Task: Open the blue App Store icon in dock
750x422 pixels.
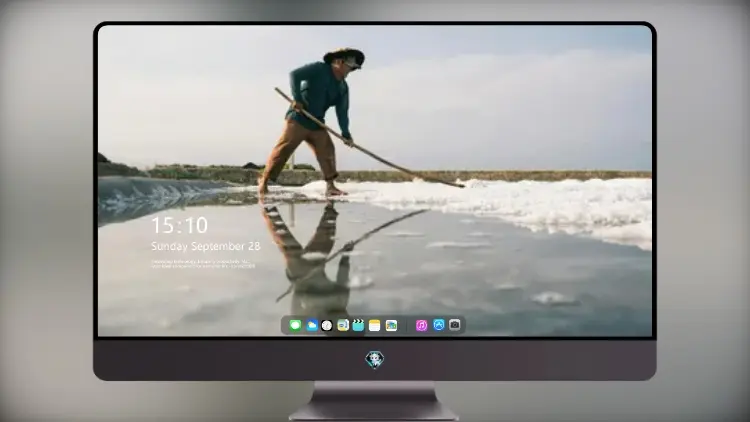Action: tap(439, 325)
